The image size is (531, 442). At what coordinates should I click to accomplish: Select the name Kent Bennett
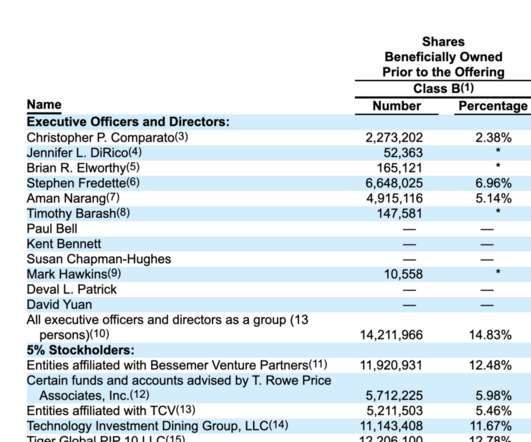tap(64, 244)
